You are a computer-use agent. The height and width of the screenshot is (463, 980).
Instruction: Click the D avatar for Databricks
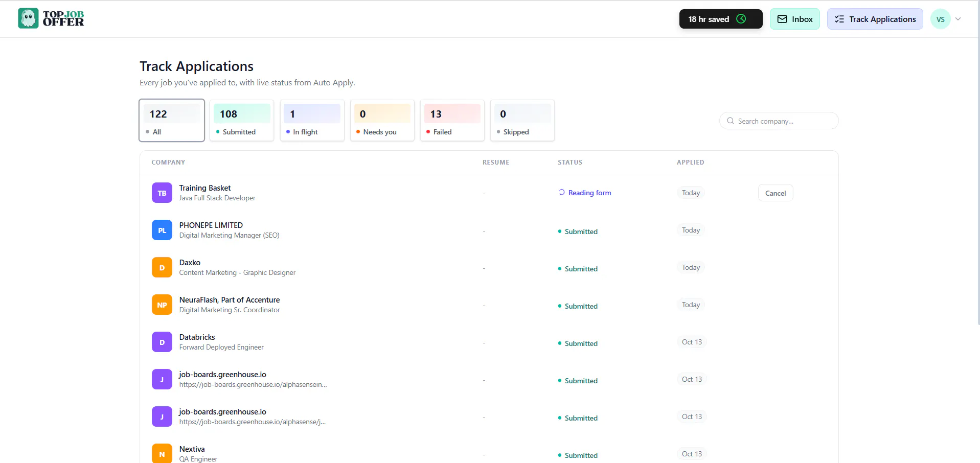(162, 342)
